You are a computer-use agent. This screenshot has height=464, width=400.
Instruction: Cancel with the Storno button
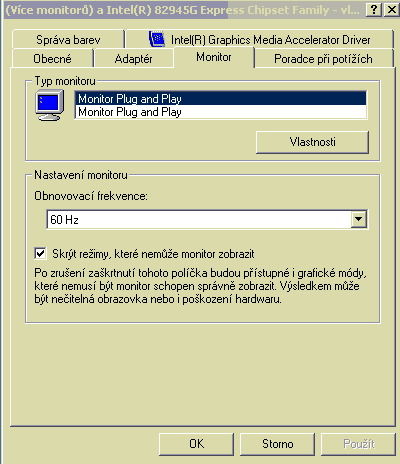277,444
